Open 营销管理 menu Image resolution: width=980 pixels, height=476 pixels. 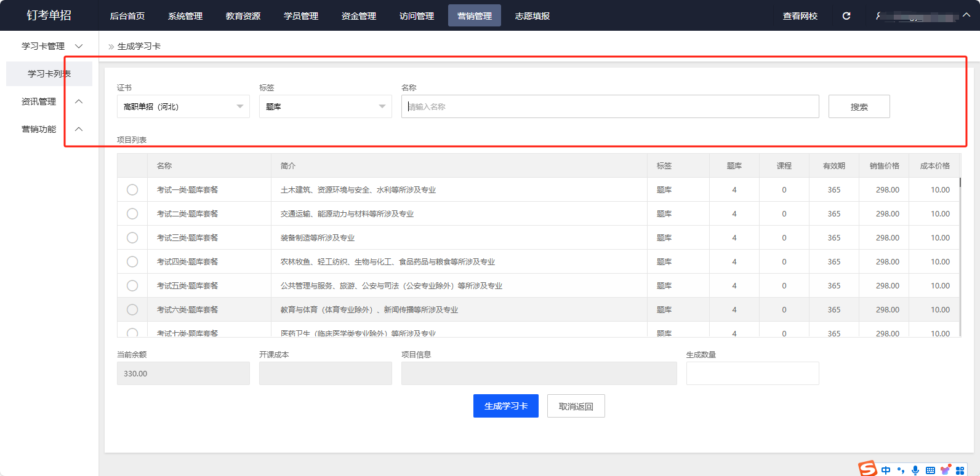[x=475, y=16]
